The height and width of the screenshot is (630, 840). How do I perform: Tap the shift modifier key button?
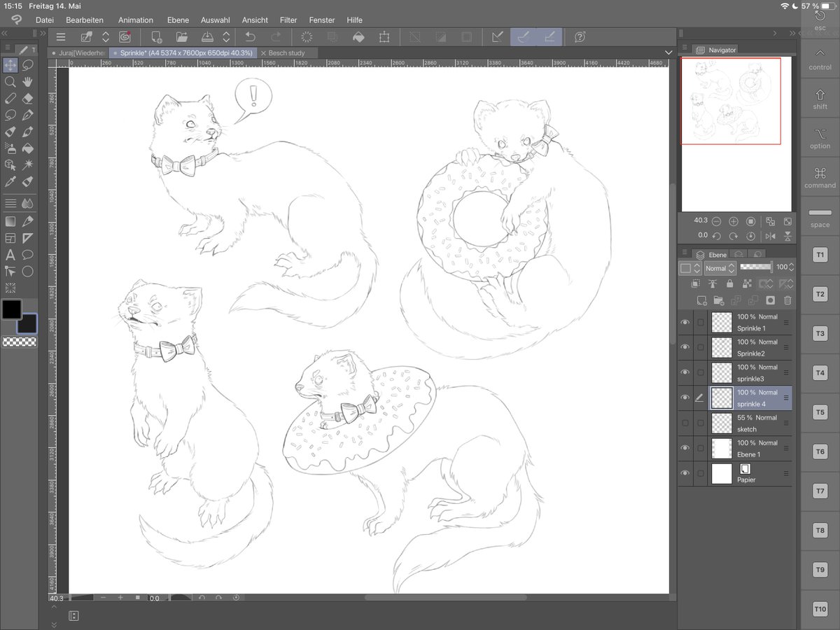coord(820,98)
